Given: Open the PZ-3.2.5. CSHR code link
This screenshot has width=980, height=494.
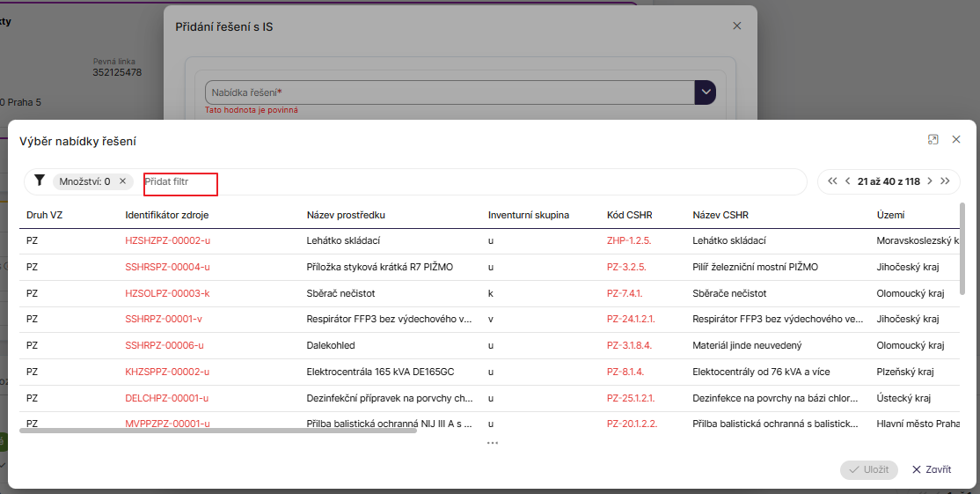Looking at the screenshot, I should click(626, 267).
